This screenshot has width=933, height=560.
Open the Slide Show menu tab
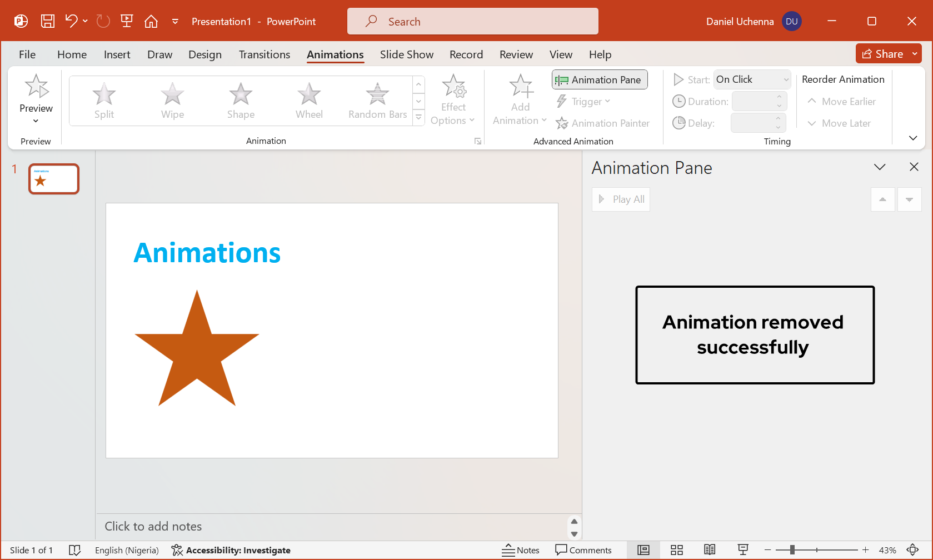tap(407, 54)
